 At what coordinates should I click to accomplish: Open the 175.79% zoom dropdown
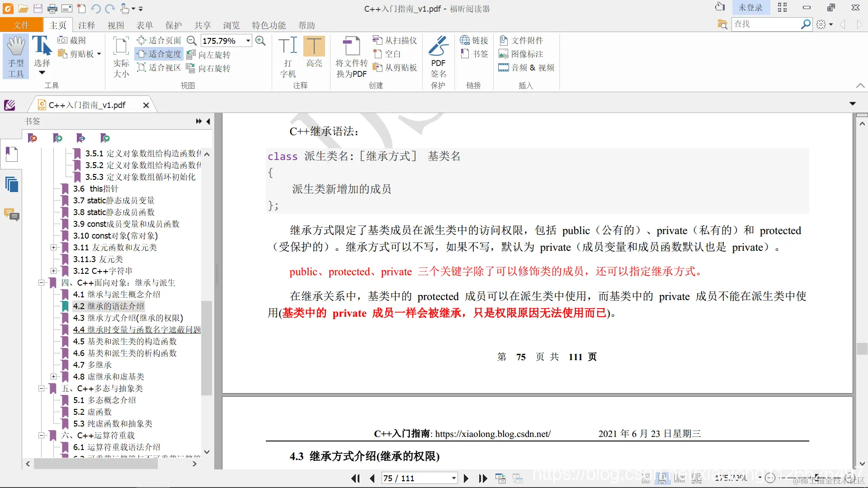pyautogui.click(x=248, y=41)
